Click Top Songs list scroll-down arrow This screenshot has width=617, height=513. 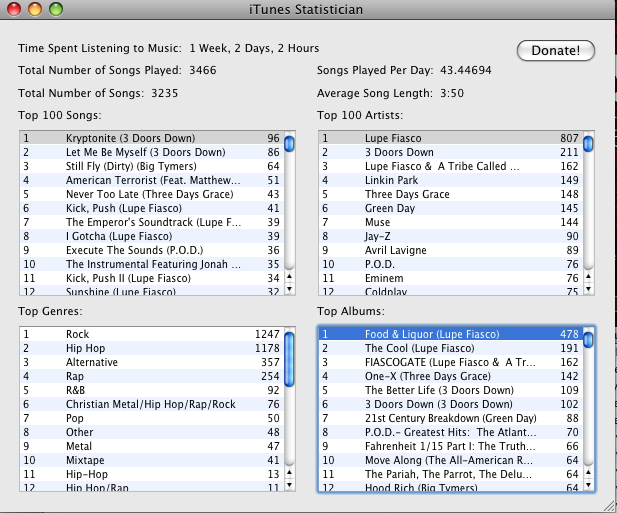(x=290, y=289)
